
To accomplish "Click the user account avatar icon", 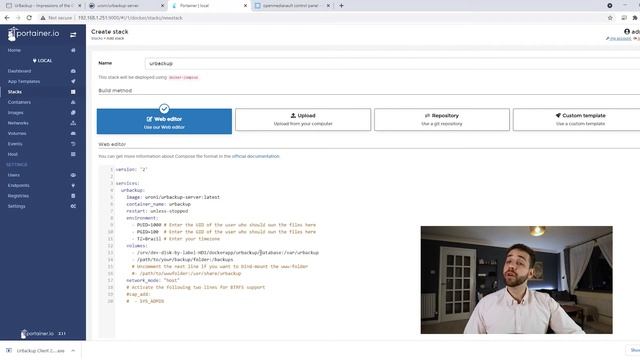I will pyautogui.click(x=627, y=31).
